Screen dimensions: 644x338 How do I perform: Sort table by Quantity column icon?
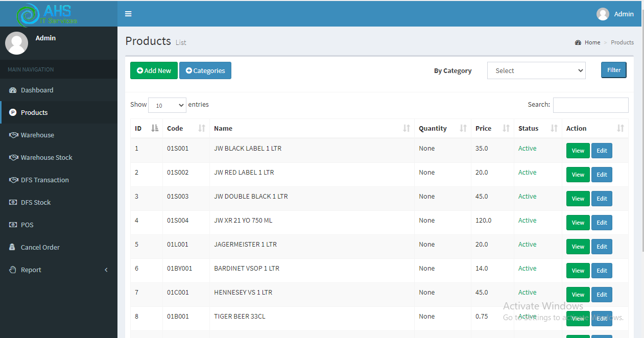click(x=463, y=129)
